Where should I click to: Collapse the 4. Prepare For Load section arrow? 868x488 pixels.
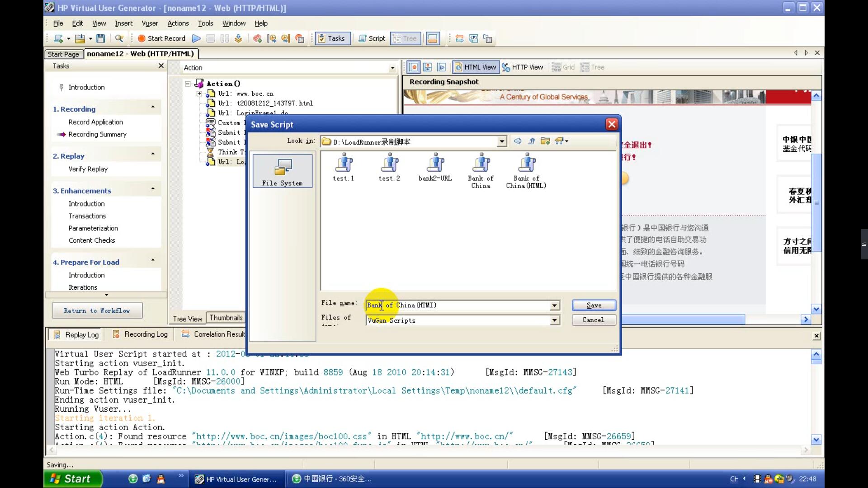pyautogui.click(x=153, y=260)
